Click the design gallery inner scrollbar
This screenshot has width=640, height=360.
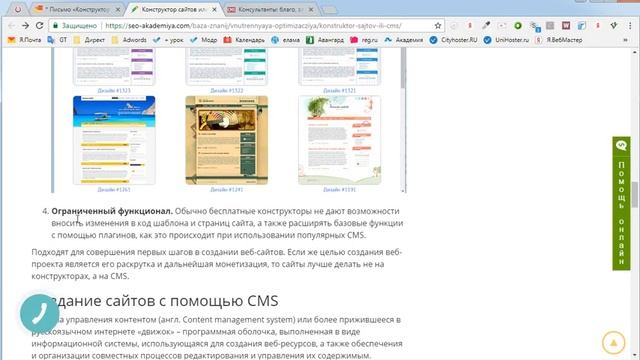pyautogui.click(x=403, y=67)
